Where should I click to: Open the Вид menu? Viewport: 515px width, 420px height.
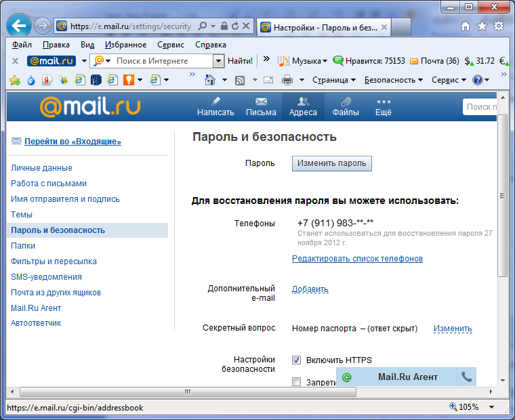coord(87,45)
